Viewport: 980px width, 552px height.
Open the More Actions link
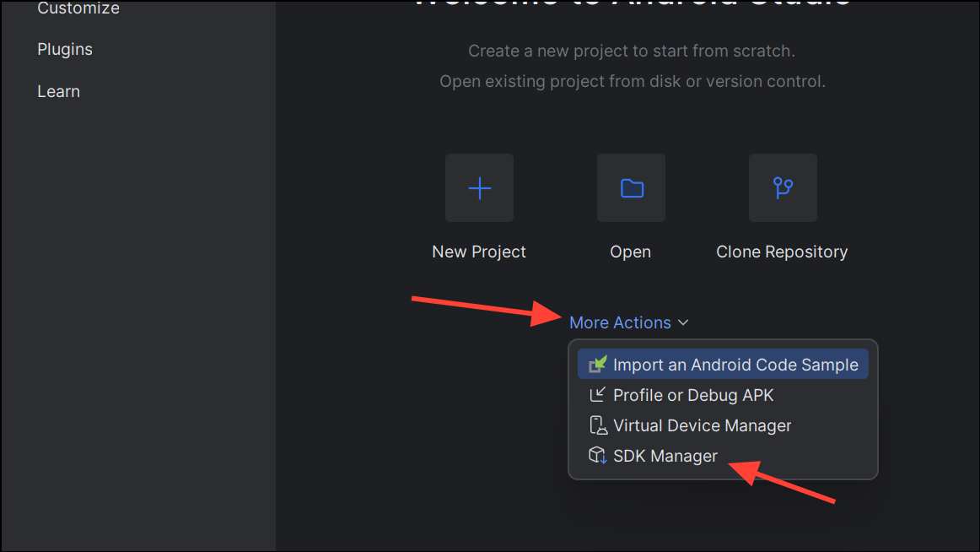[620, 322]
